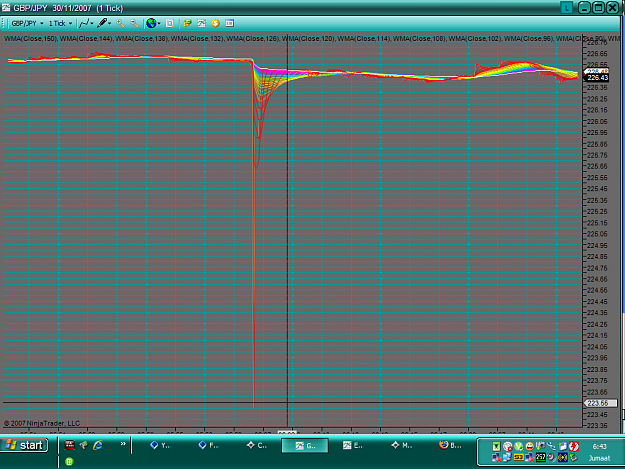The height and width of the screenshot is (469, 625).
Task: Click the data box toolbar icon
Action: (x=170, y=24)
